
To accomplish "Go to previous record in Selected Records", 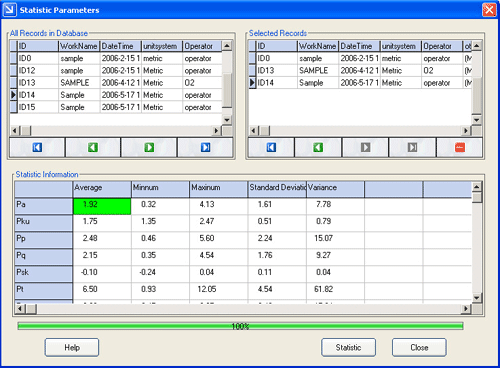I will [x=318, y=147].
